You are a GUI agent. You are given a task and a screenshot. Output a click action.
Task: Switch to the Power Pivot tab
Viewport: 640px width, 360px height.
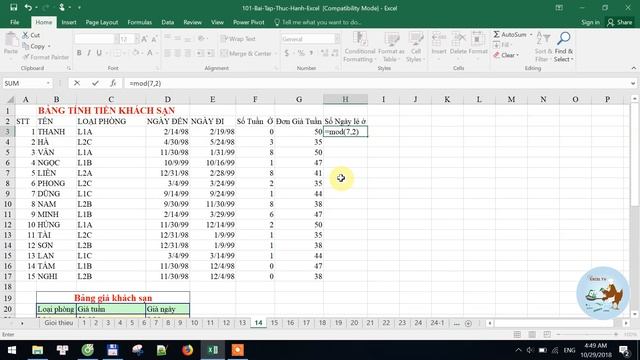249,22
